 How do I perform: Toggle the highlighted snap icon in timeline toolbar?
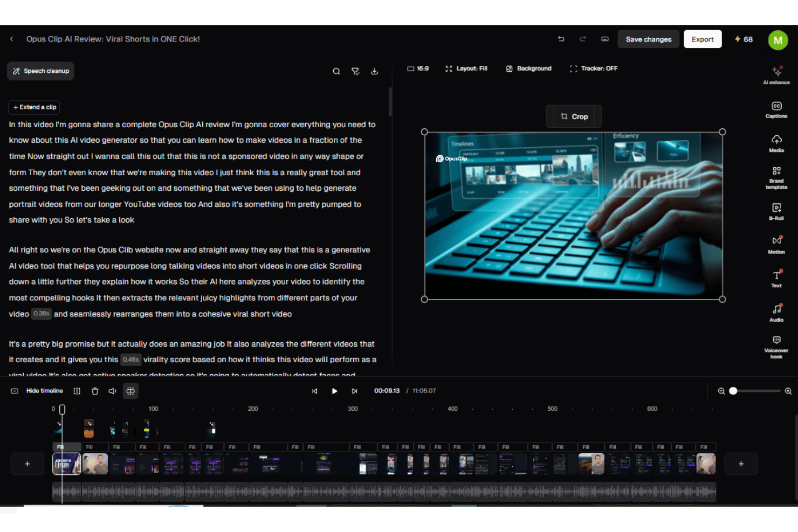[x=130, y=391]
